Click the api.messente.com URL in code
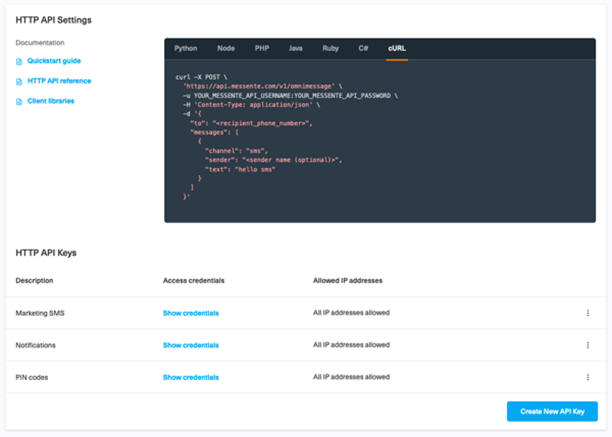 click(x=259, y=86)
